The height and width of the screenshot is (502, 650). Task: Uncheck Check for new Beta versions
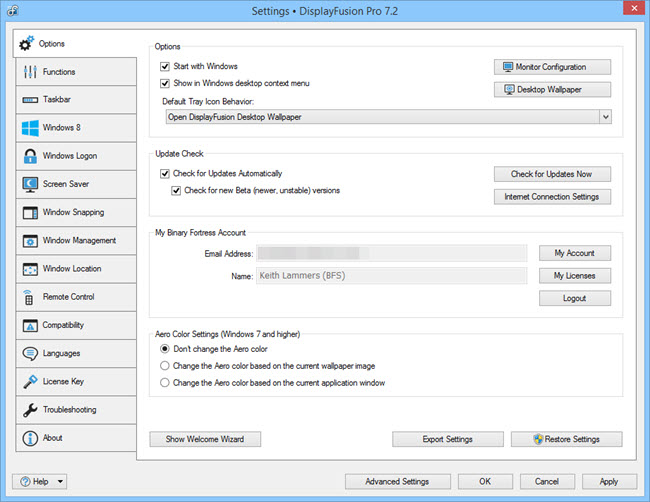coord(176,191)
